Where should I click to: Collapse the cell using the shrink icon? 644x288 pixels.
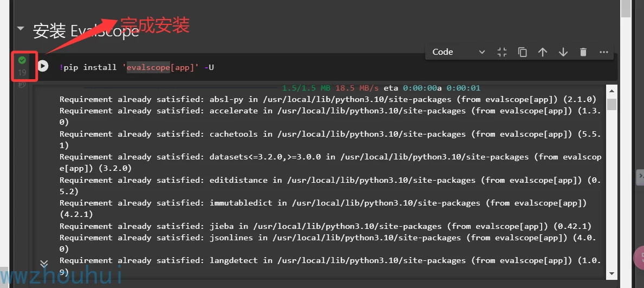tap(502, 52)
